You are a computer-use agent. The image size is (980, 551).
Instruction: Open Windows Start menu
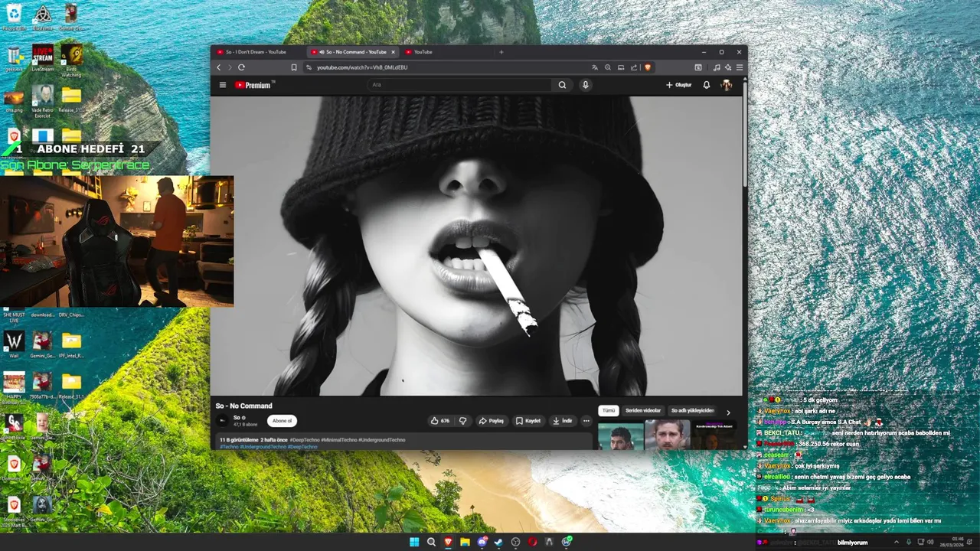point(414,542)
